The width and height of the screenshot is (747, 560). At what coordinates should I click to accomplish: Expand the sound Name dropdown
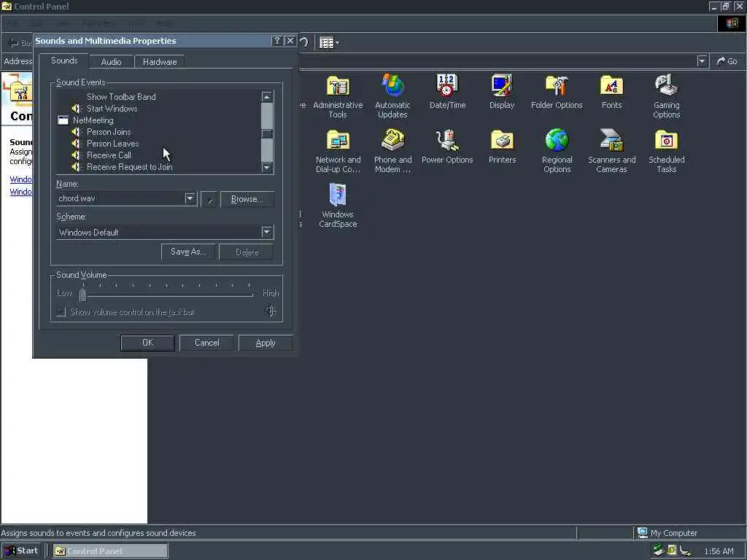tap(190, 198)
